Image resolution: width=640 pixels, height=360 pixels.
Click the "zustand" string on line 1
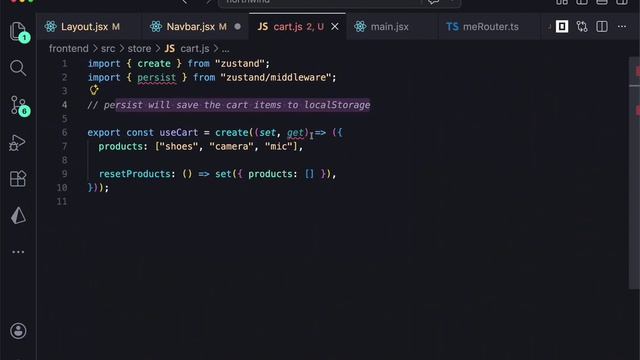click(x=240, y=64)
